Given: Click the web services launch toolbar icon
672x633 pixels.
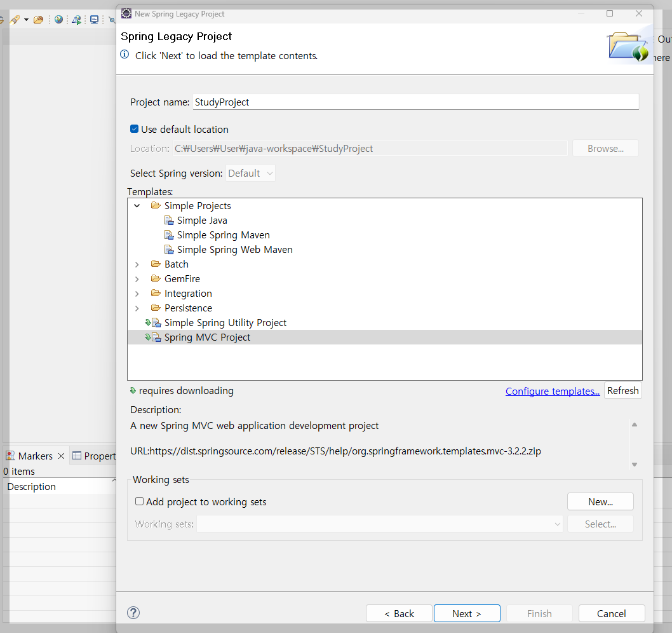Looking at the screenshot, I should 76,20.
